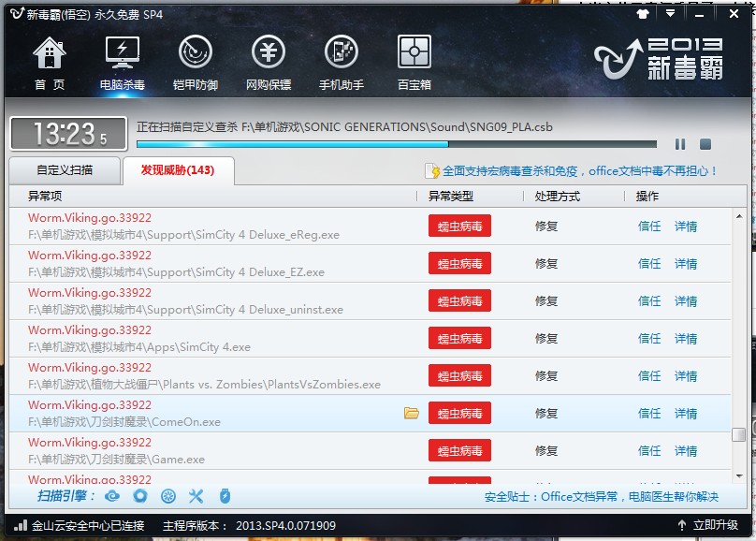Click 蠕虫病毒 badge for PlantsVsZombies.exe

[459, 375]
